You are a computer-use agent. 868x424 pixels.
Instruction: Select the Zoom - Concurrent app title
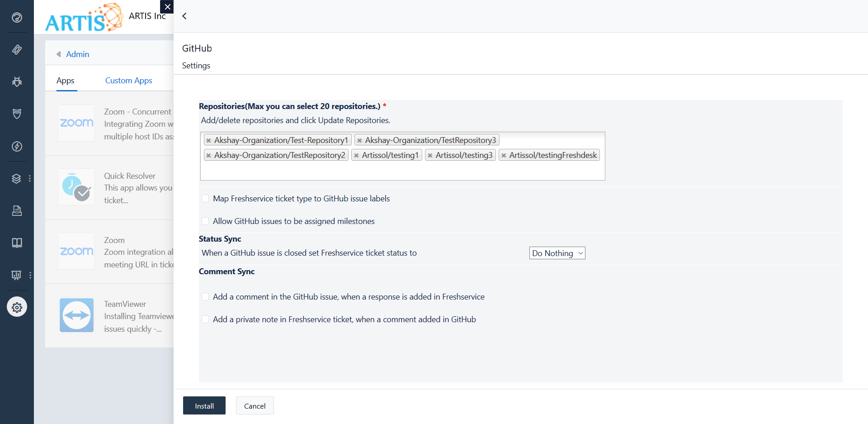pos(138,112)
